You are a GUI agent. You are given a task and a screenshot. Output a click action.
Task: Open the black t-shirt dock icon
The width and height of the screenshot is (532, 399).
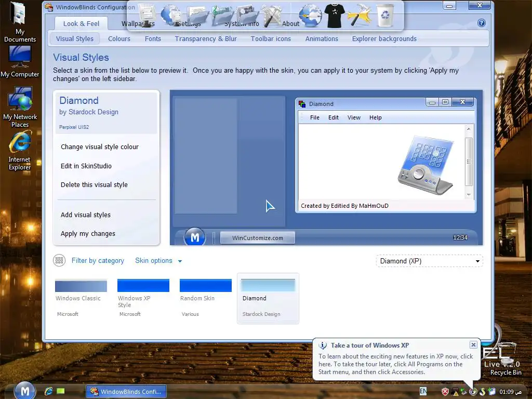click(335, 16)
